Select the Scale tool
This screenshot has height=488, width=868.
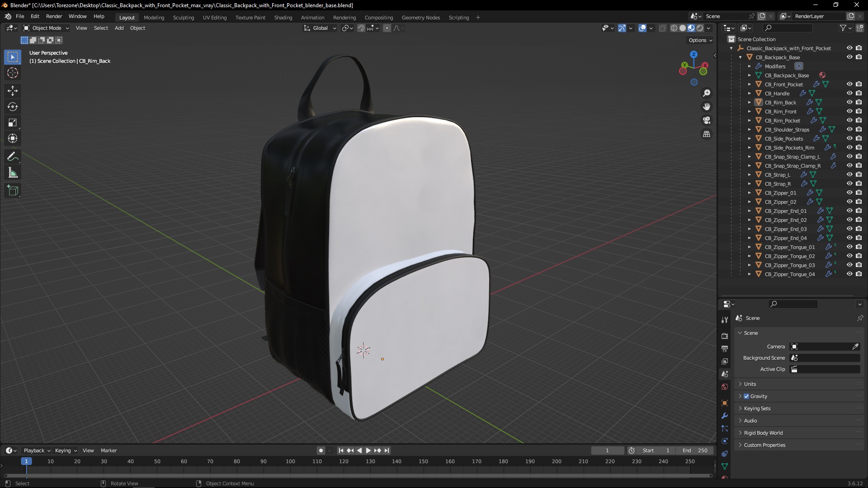pyautogui.click(x=13, y=122)
